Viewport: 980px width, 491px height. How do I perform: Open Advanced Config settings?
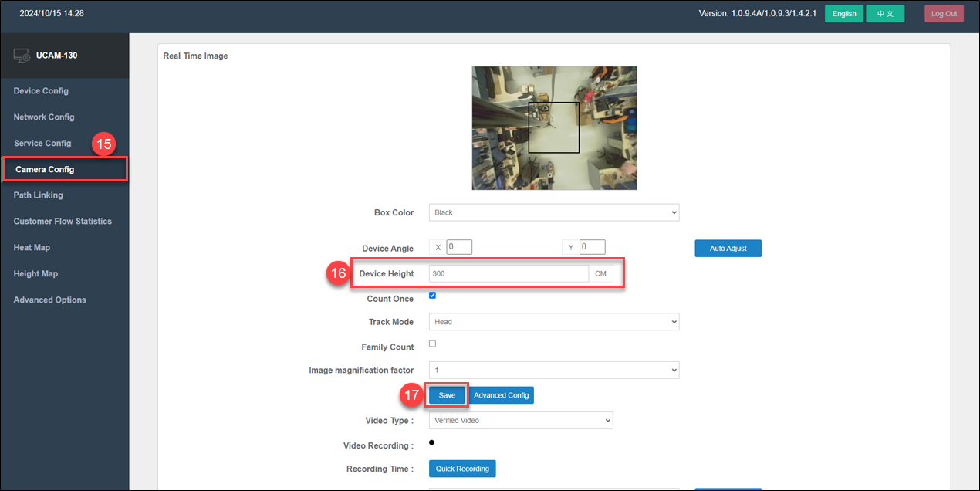[x=502, y=395]
